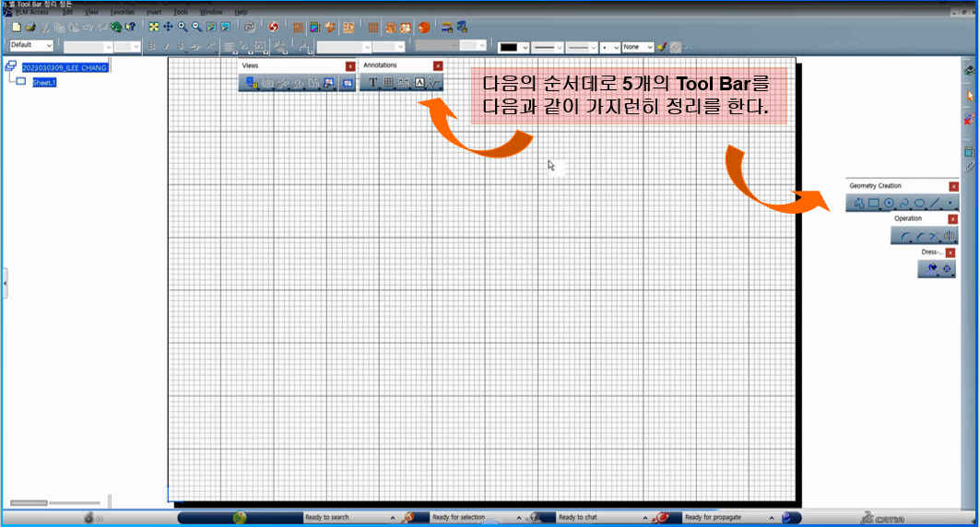
Task: Open the line thickness dropdown
Action: pyautogui.click(x=559, y=46)
